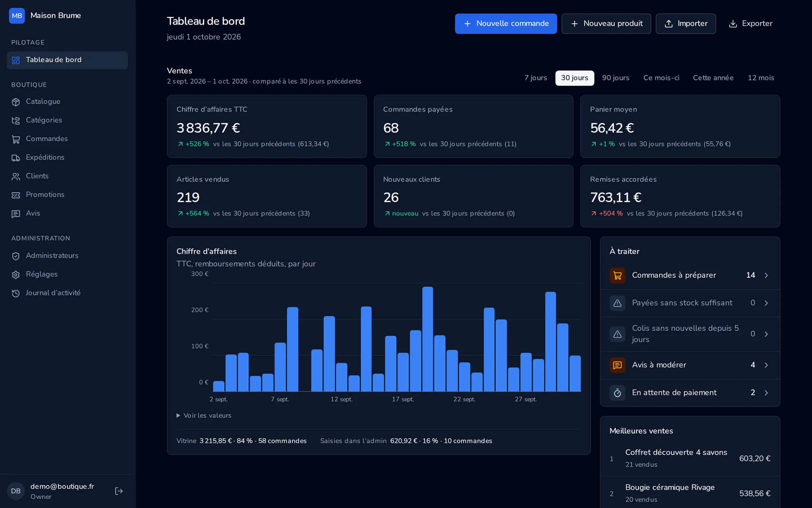Click the Chiffre d'affaires TTC 3 836,77 € card
The height and width of the screenshot is (508, 812).
click(x=267, y=126)
